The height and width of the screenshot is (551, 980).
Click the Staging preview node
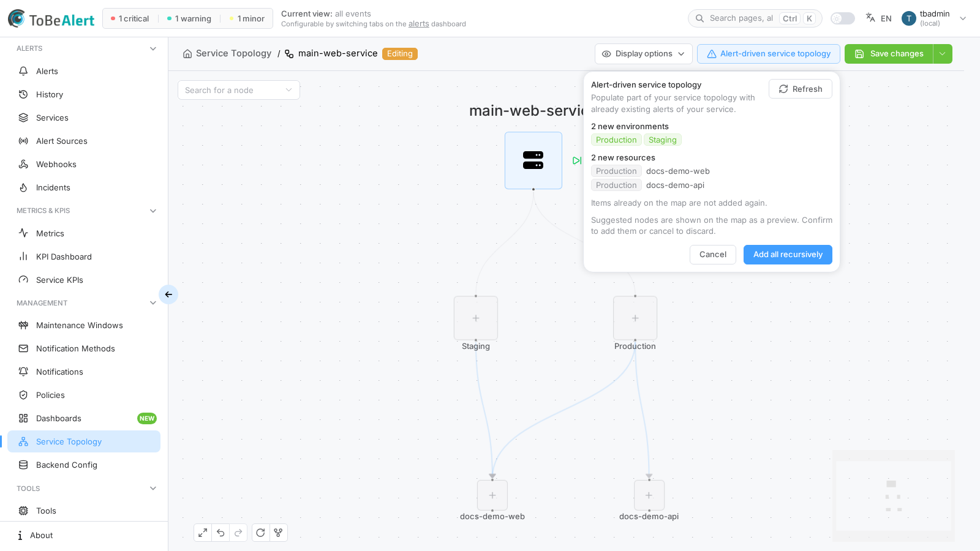(476, 318)
